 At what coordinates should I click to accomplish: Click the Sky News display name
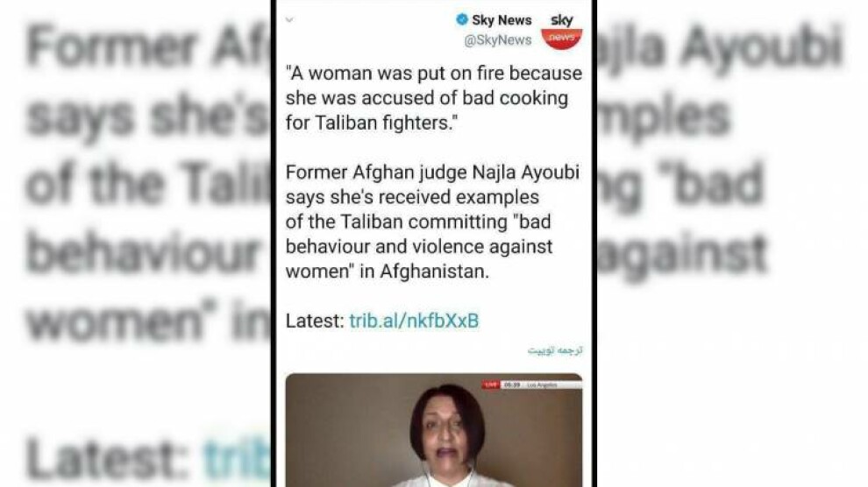(x=502, y=20)
